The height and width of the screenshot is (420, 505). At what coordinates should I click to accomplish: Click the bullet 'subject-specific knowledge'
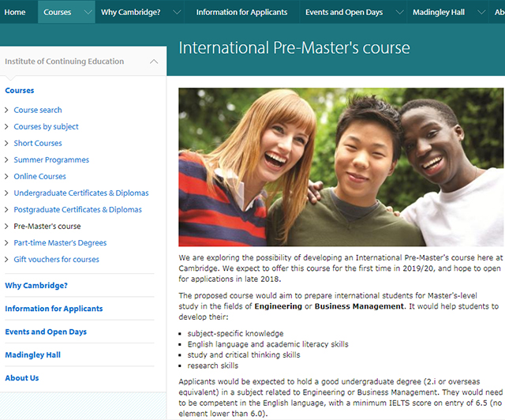click(x=235, y=334)
